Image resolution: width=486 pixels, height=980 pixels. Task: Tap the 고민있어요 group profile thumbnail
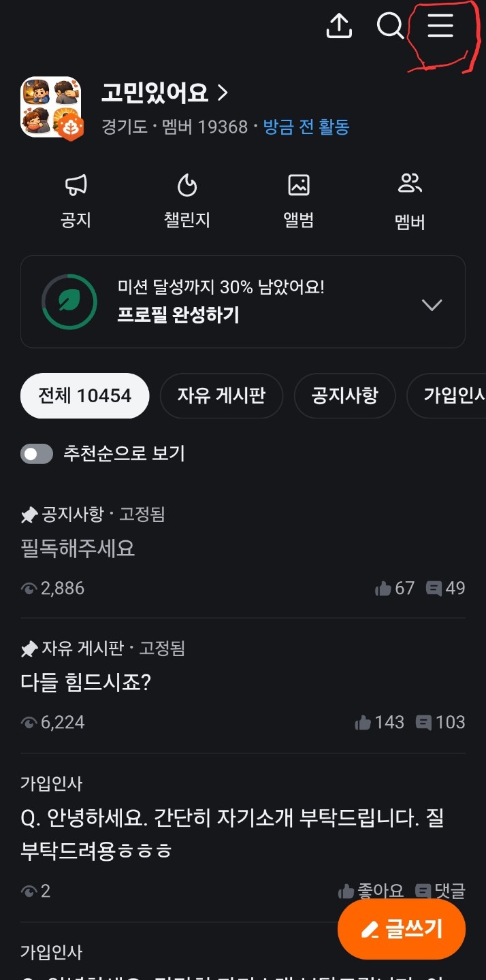point(52,107)
